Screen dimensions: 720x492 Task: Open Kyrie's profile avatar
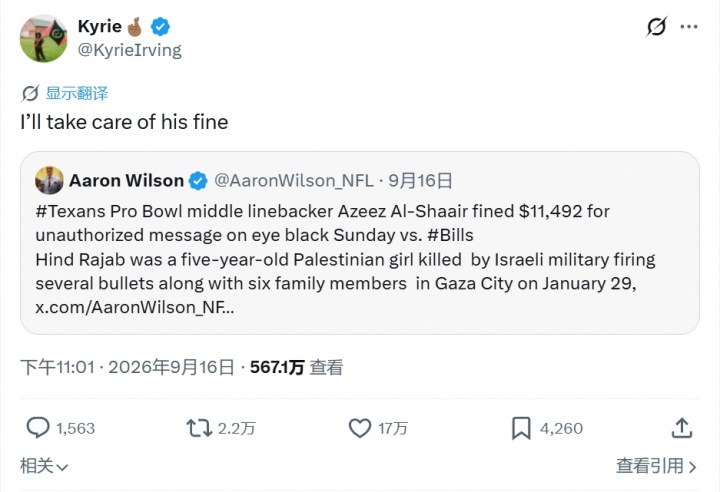click(43, 38)
